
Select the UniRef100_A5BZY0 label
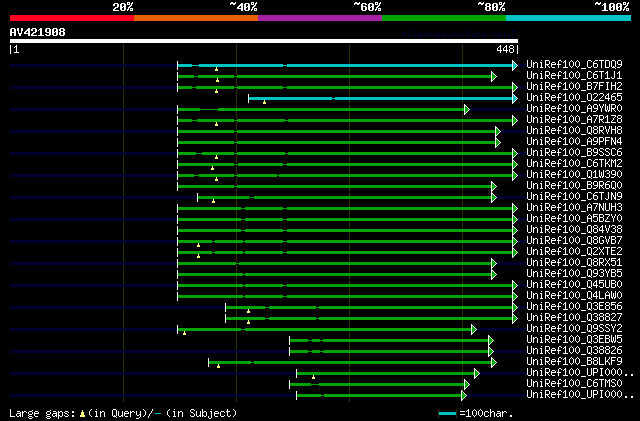coord(574,219)
